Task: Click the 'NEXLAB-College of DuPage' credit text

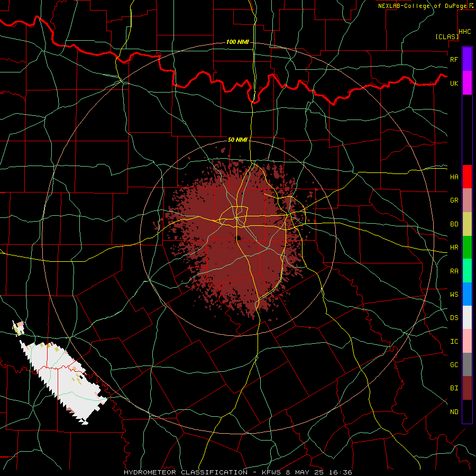Action: pos(422,6)
